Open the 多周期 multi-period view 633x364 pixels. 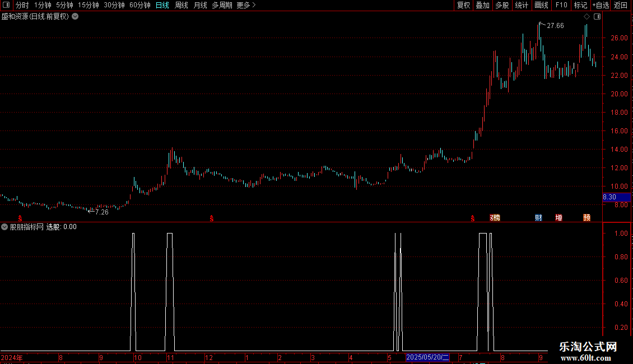pos(222,5)
